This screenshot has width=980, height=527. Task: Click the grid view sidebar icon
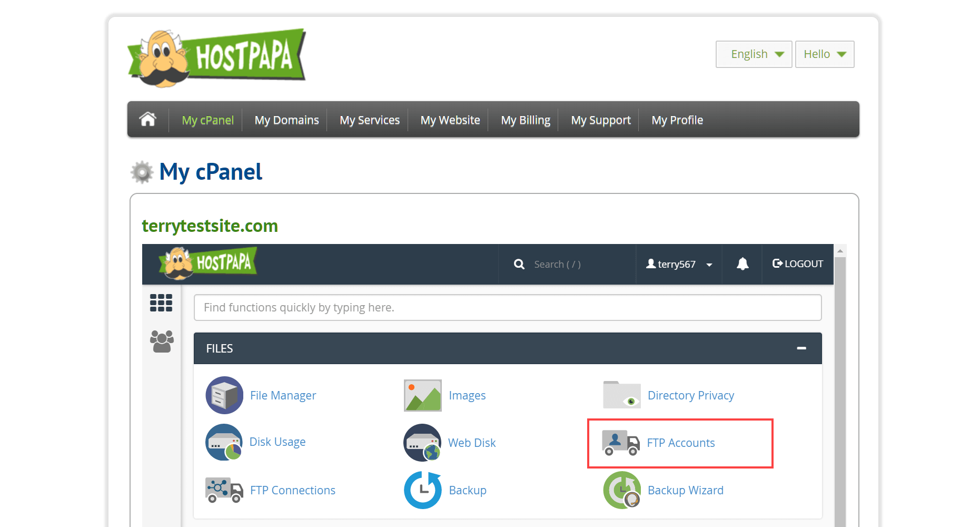click(x=161, y=303)
